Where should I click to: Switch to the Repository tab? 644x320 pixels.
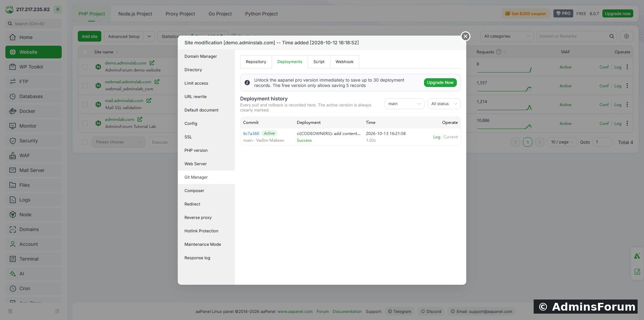click(x=256, y=62)
